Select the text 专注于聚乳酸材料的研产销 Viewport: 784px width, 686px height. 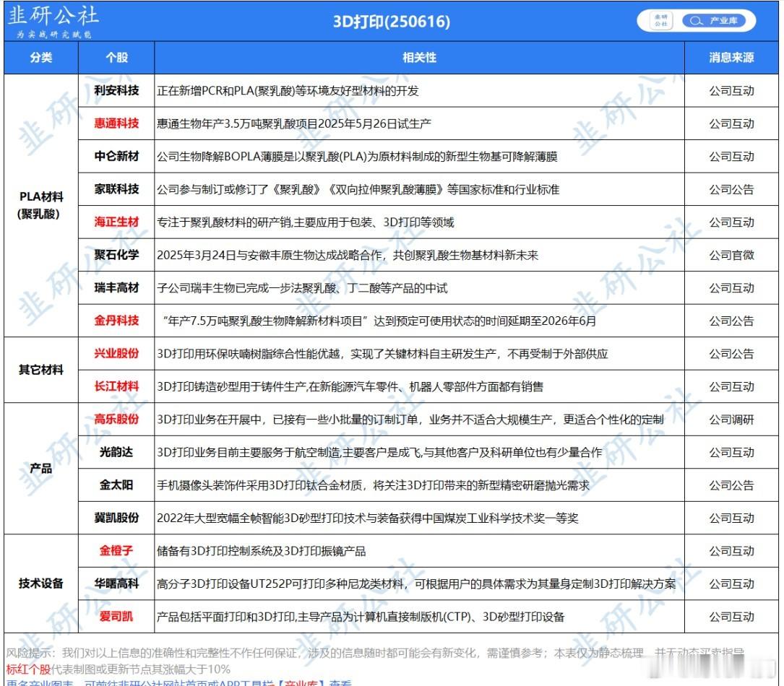306,222
